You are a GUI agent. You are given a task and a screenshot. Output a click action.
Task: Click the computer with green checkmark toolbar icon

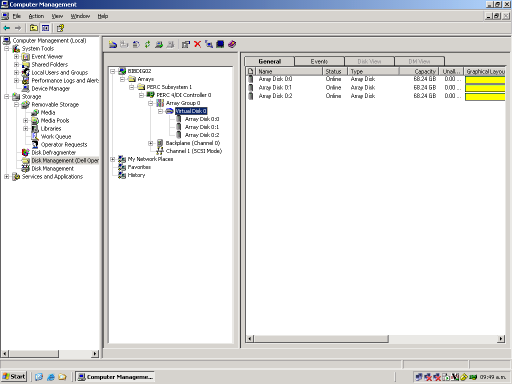tap(159, 44)
